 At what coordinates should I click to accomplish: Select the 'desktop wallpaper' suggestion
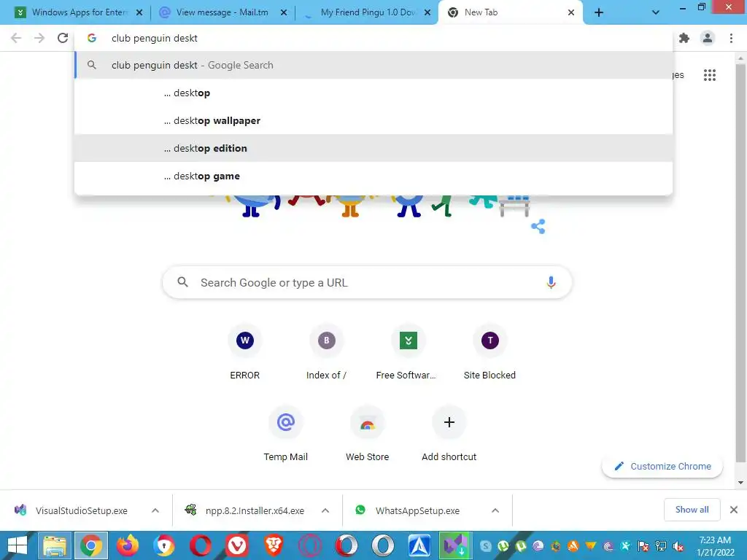point(373,120)
